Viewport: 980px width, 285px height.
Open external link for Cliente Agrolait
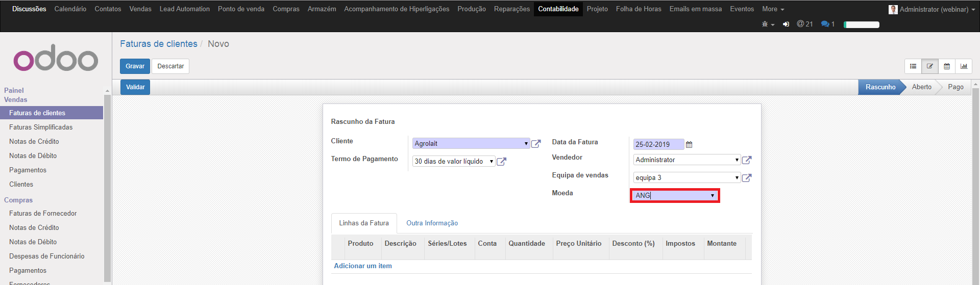coord(536,144)
